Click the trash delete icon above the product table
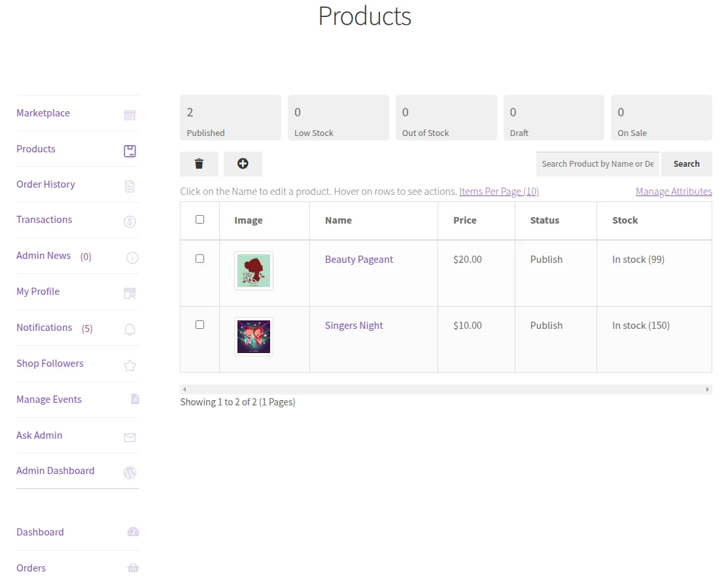728x578 pixels. pos(199,163)
